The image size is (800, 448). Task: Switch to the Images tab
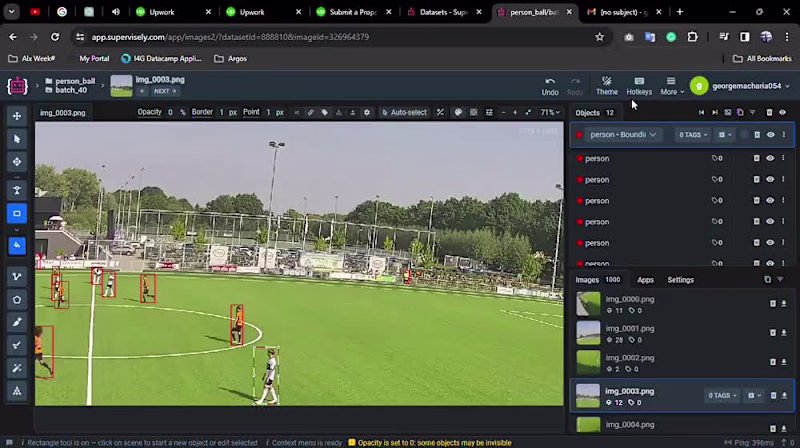[598, 280]
